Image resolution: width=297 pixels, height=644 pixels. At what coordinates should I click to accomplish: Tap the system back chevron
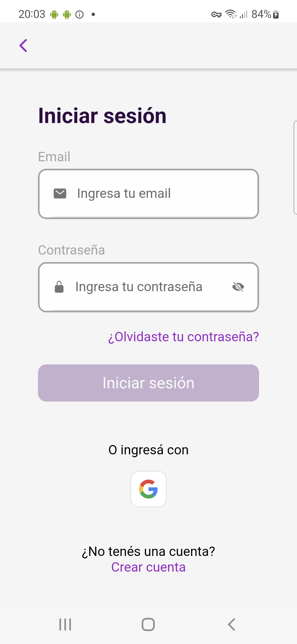click(232, 624)
